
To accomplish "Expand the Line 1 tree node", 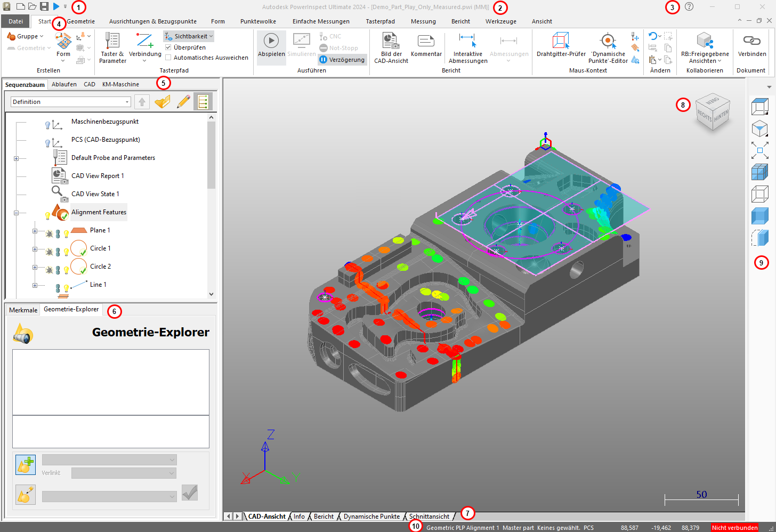I will click(35, 285).
